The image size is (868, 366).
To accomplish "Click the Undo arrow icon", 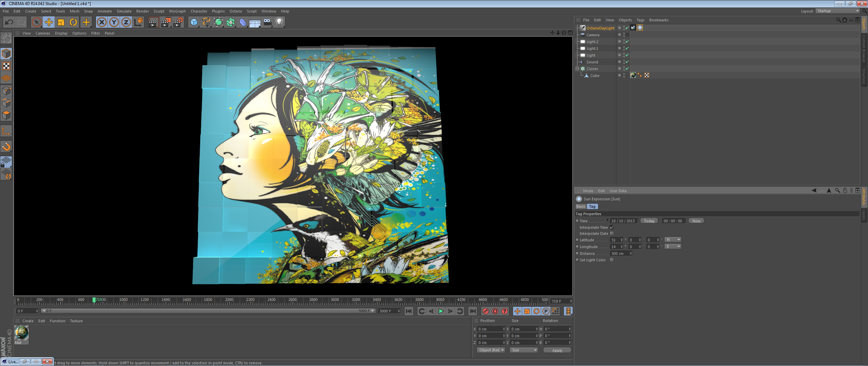I will pyautogui.click(x=9, y=22).
